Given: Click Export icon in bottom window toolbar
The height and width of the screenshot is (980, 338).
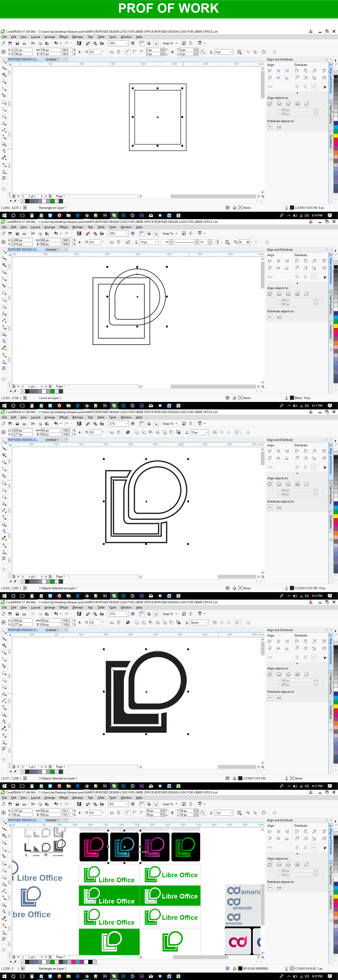Looking at the screenshot, I should click(95, 804).
